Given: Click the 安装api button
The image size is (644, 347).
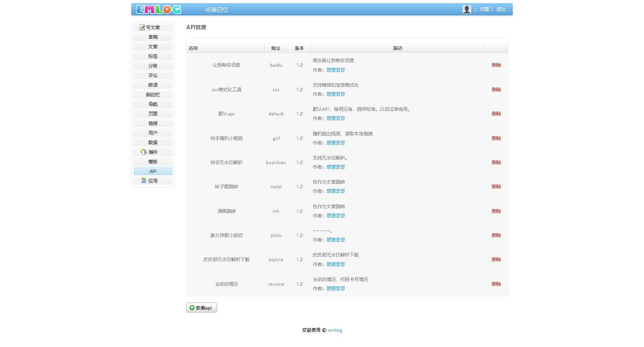Looking at the screenshot, I should [201, 308].
